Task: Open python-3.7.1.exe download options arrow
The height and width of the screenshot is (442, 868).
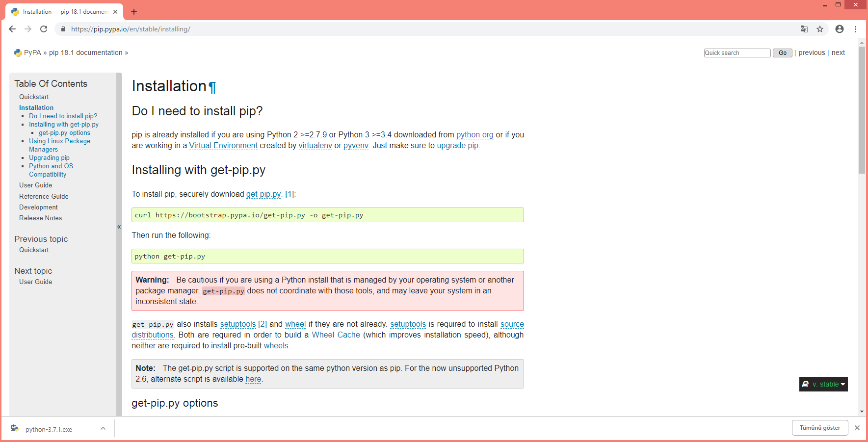Action: point(103,428)
